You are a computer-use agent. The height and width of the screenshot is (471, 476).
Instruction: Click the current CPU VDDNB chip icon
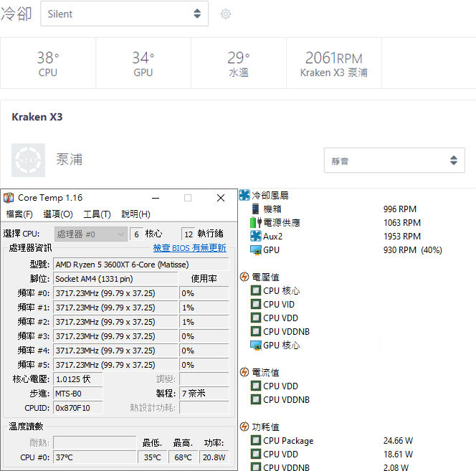(256, 399)
